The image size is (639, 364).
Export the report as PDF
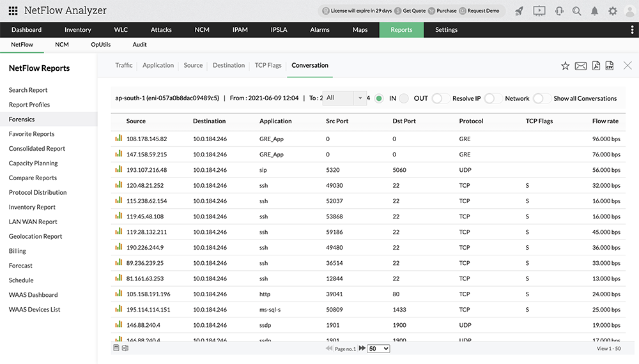(x=596, y=66)
